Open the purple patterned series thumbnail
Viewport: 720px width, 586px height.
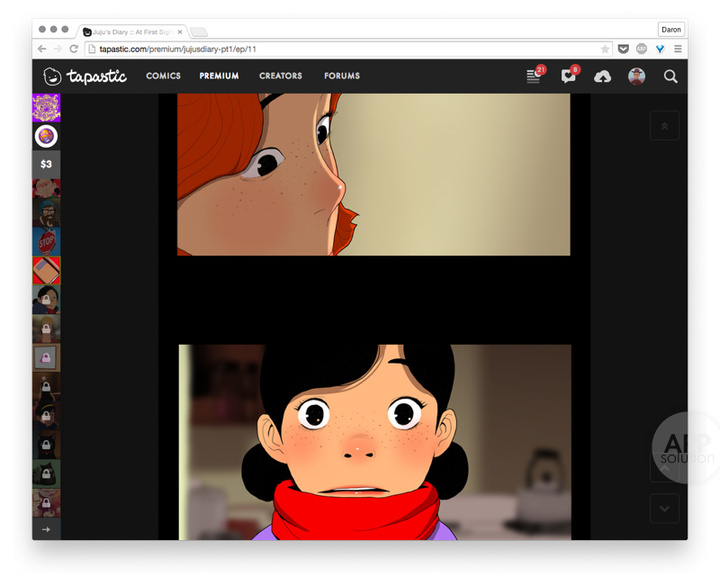tap(46, 107)
